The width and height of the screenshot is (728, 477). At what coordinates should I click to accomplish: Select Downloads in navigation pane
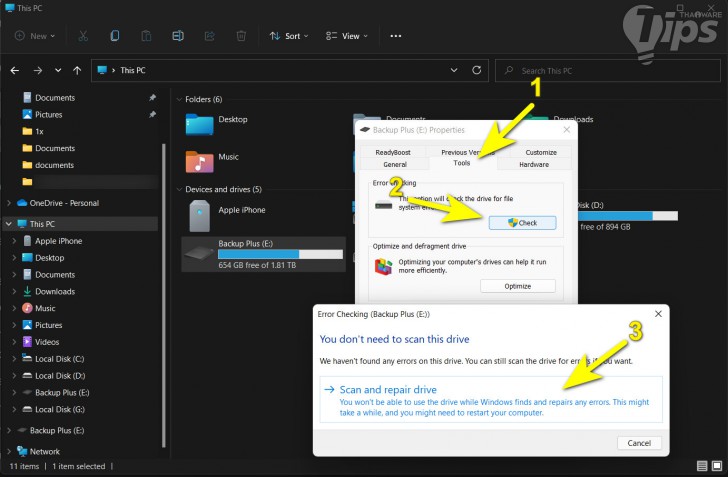(x=55, y=291)
